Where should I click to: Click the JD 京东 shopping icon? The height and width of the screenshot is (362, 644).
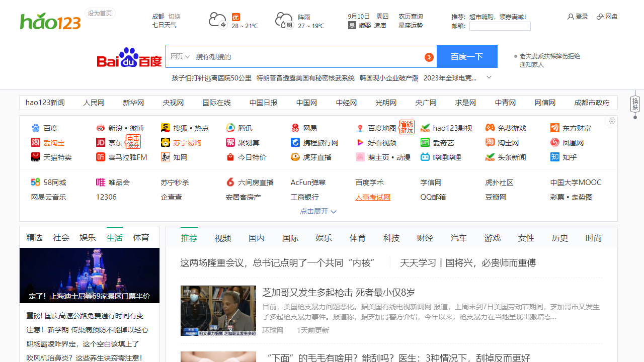pos(101,142)
